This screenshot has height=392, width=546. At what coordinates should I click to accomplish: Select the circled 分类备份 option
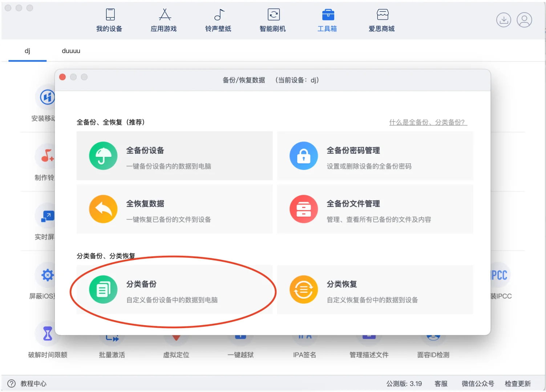pos(174,290)
